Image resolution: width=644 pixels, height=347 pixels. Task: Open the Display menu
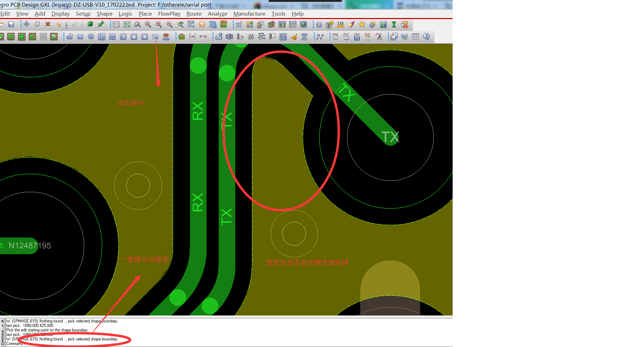point(61,14)
